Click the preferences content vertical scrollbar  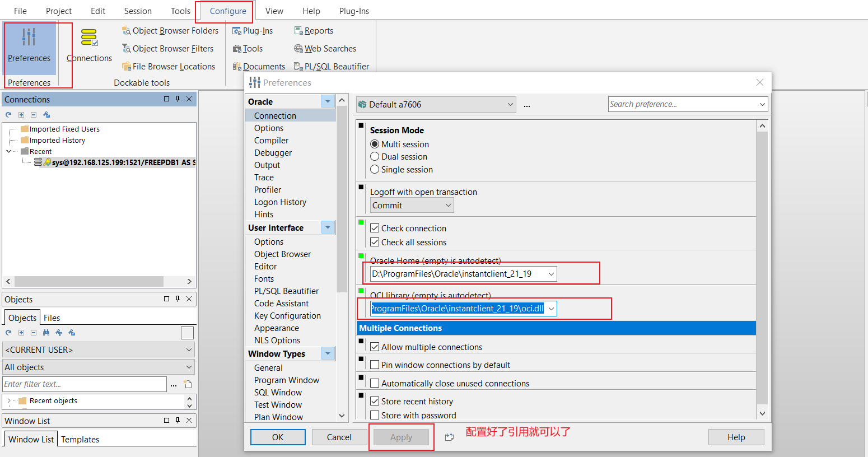pyautogui.click(x=762, y=269)
